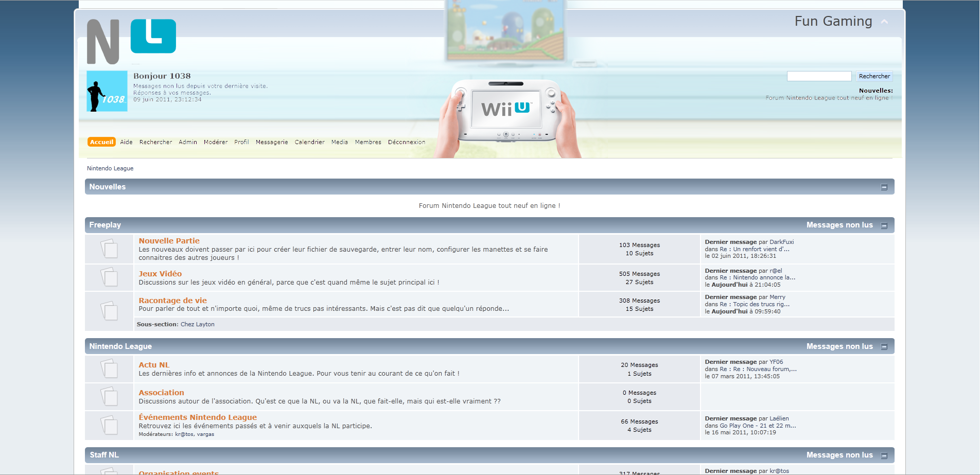Click the board icon beside Actu NL
The height and width of the screenshot is (475, 980).
point(109,368)
